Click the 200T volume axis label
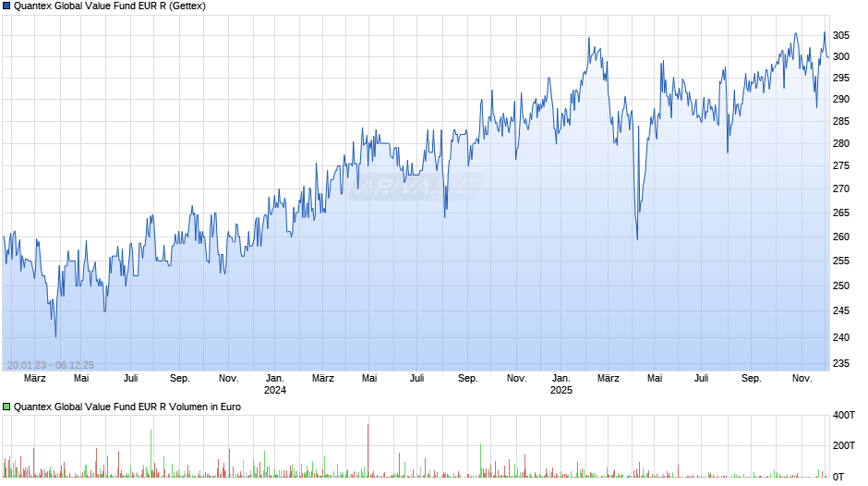The height and width of the screenshot is (486, 868). [844, 445]
